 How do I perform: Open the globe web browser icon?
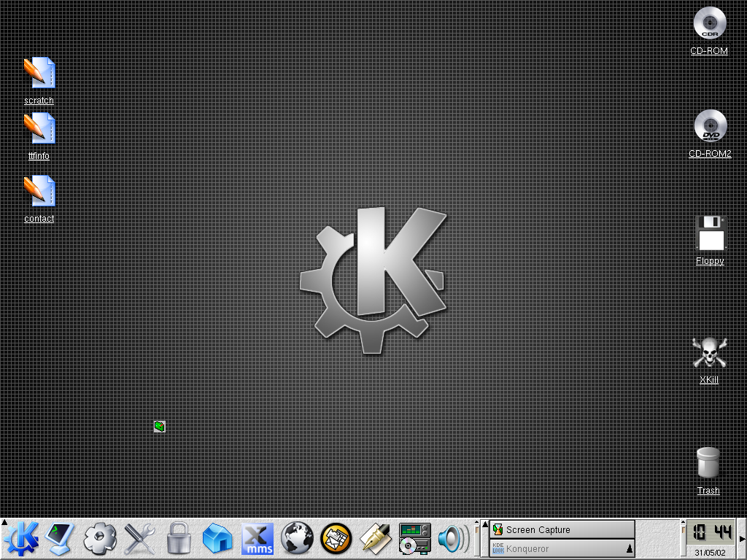[x=297, y=539]
